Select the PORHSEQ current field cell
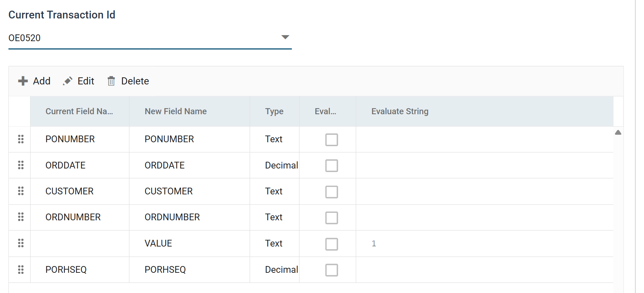 (x=80, y=270)
